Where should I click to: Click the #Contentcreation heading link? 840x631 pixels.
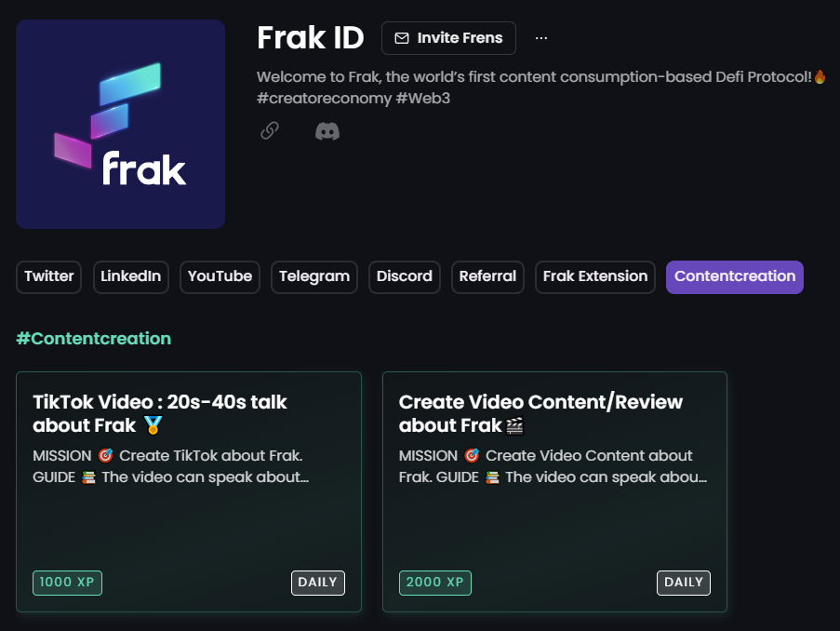93,338
